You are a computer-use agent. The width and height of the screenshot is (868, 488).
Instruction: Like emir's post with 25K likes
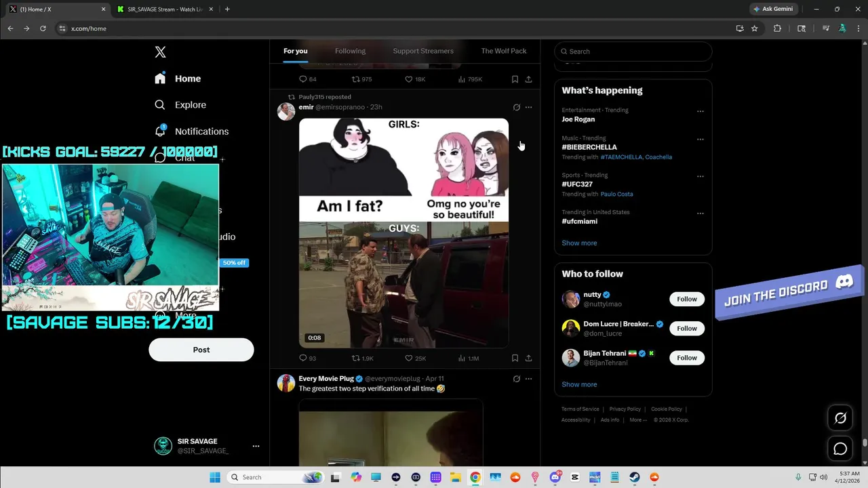[416, 359]
